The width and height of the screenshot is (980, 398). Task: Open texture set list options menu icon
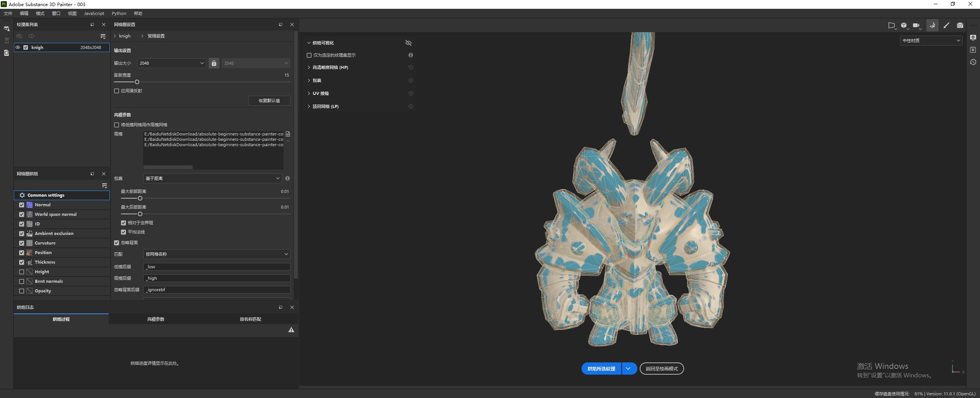[103, 36]
